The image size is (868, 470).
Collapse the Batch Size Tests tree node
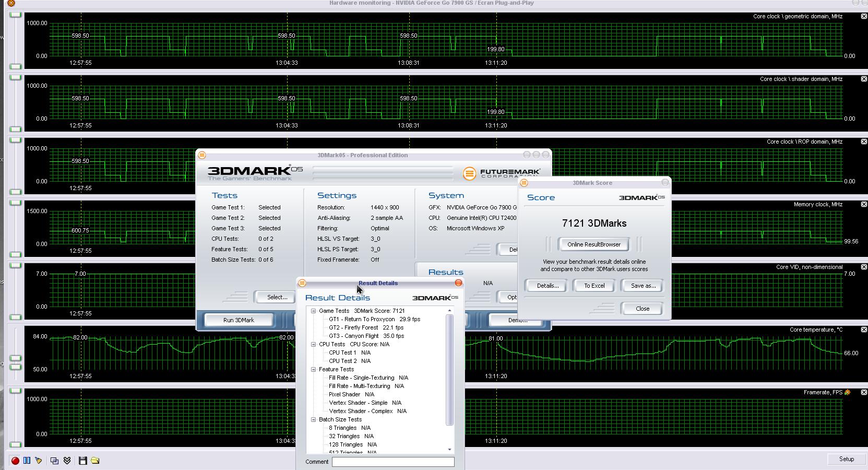(313, 419)
